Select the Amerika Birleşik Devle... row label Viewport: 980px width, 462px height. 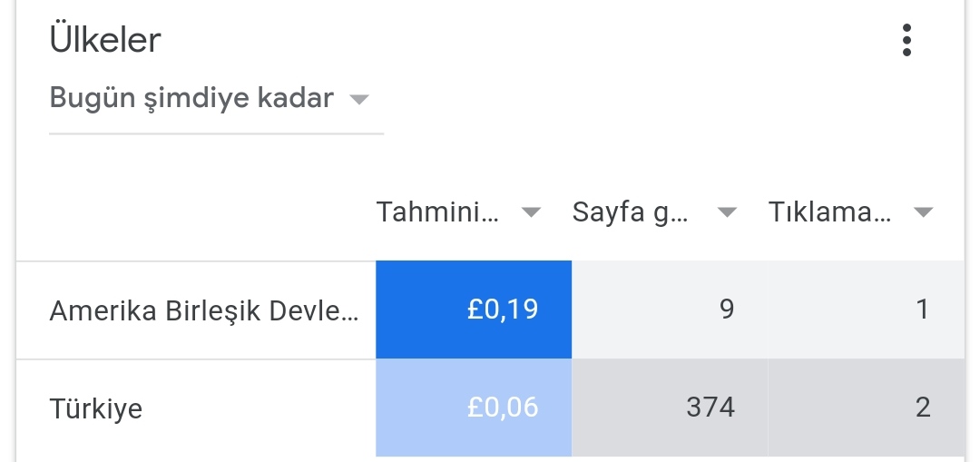click(204, 310)
